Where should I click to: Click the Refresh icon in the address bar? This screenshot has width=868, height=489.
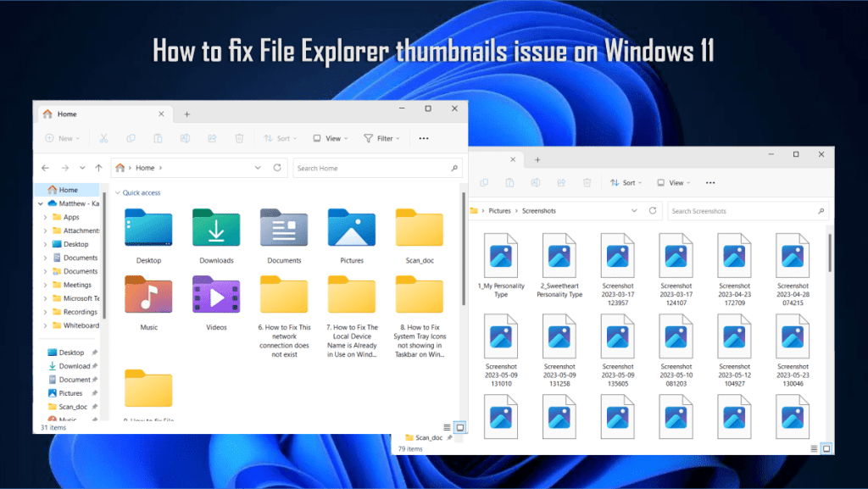click(x=278, y=168)
